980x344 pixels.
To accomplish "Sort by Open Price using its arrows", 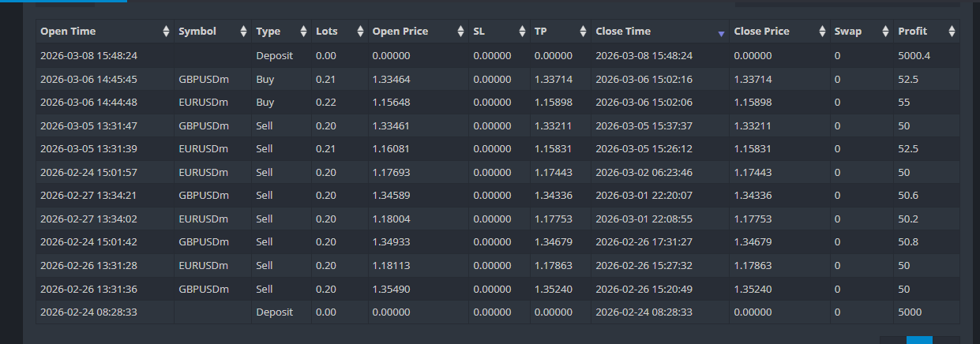I will [461, 32].
